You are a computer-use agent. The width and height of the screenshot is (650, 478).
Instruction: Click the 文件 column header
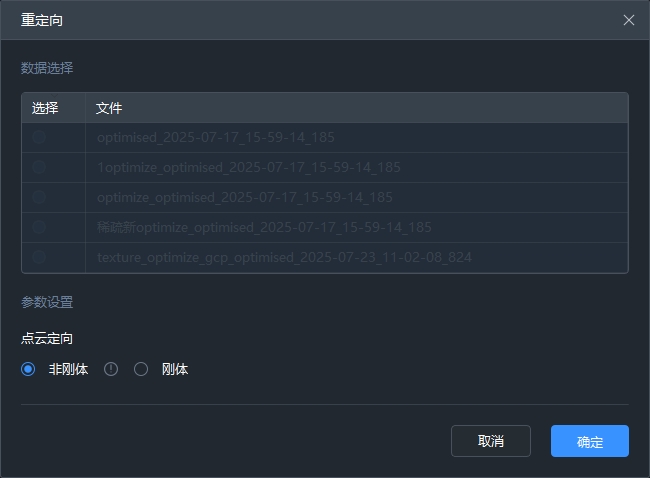109,108
